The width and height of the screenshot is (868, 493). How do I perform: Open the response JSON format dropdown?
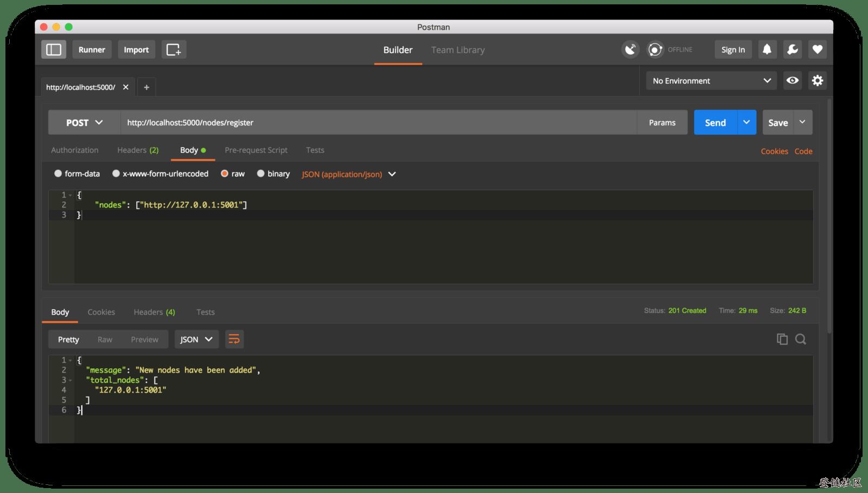pos(196,339)
